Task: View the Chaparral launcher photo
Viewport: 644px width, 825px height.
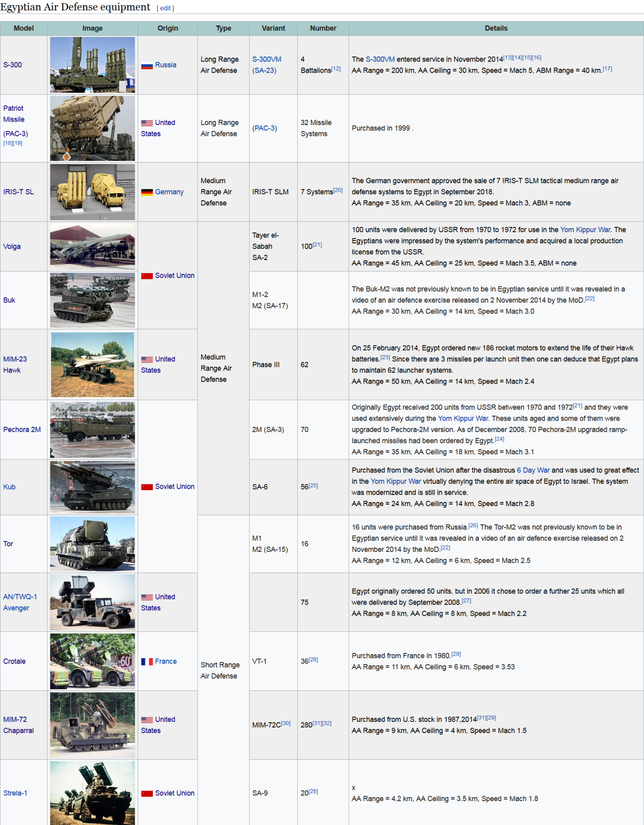Action: pyautogui.click(x=92, y=725)
